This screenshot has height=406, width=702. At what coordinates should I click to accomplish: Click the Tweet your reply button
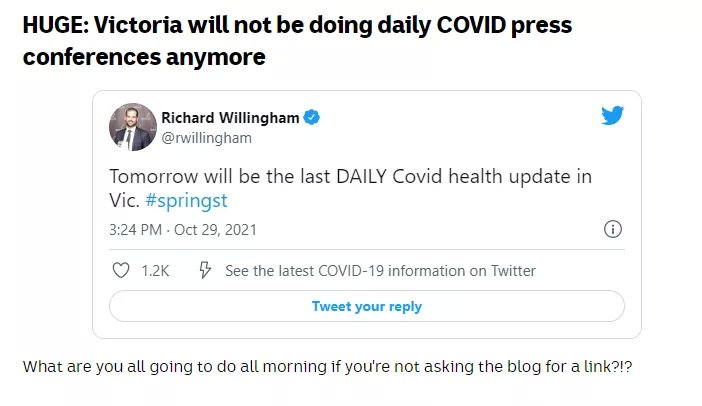pos(367,306)
